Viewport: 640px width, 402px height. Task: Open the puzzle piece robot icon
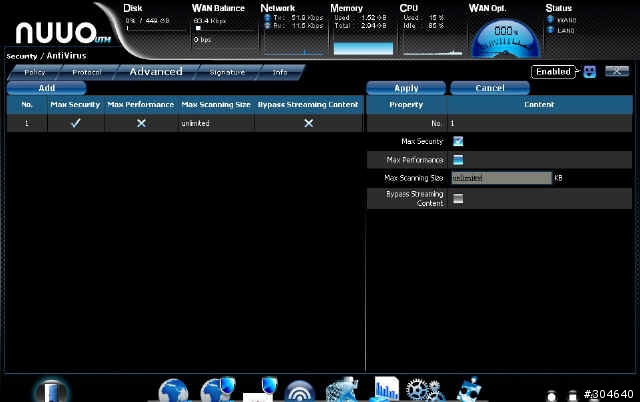(x=469, y=389)
